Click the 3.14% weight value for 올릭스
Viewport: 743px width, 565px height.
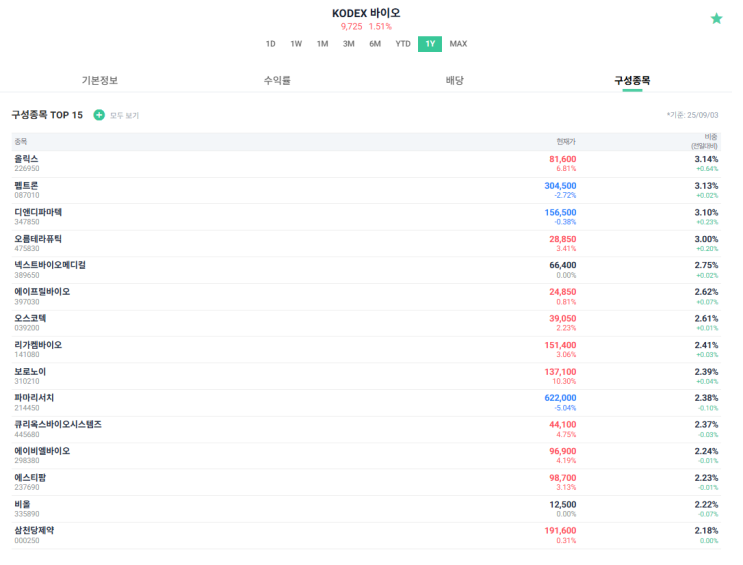[x=706, y=159]
